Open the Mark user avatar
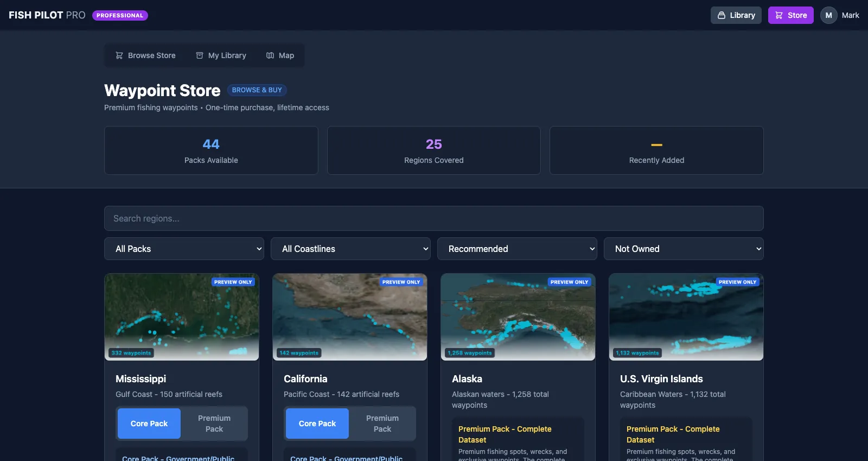 (x=829, y=15)
